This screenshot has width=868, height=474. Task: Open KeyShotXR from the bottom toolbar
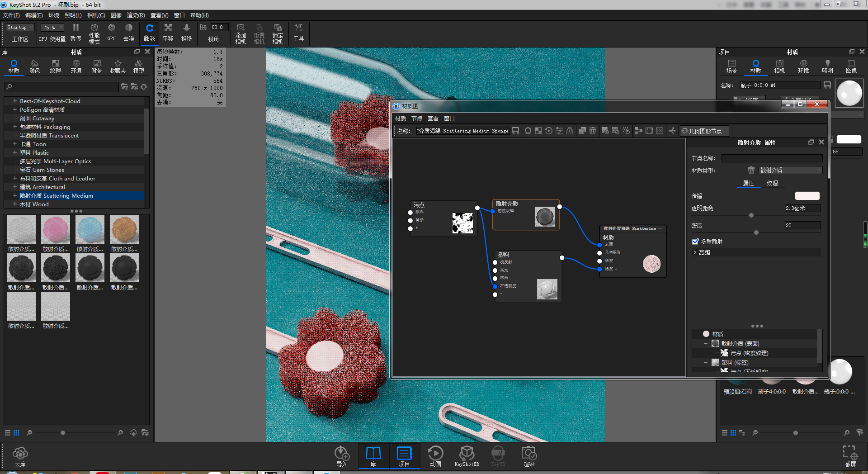tap(467, 455)
